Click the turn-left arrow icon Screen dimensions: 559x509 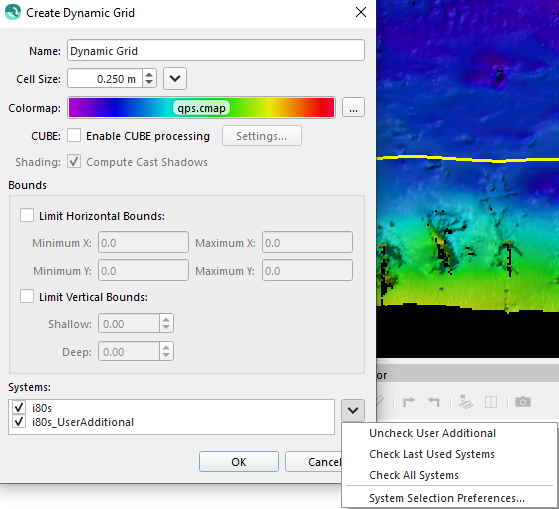pos(433,402)
